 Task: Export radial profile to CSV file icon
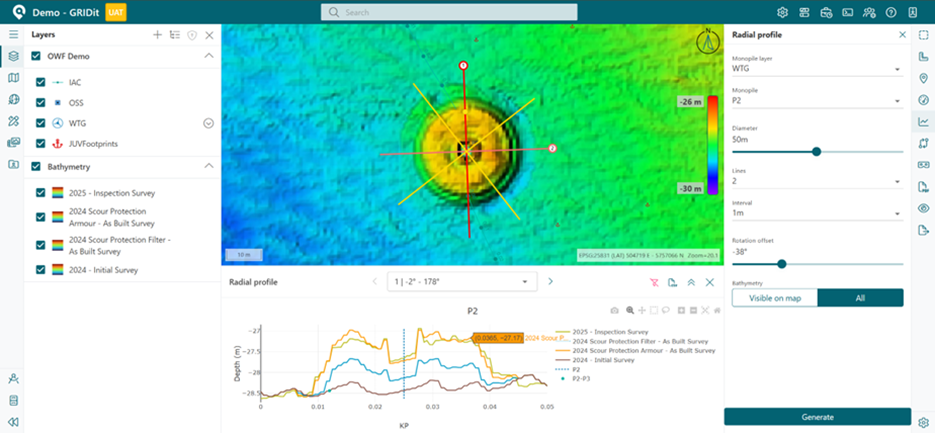(x=673, y=282)
